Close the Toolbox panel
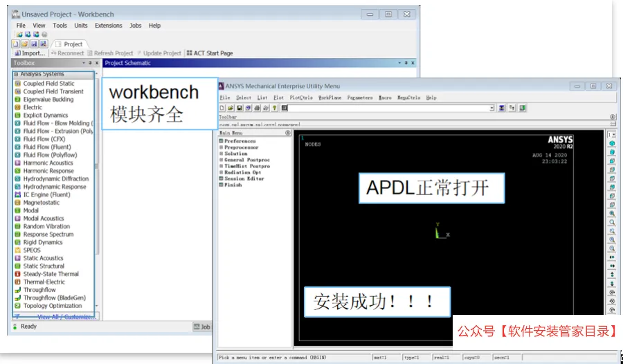Viewport: 623px width, 364px height. (96, 63)
